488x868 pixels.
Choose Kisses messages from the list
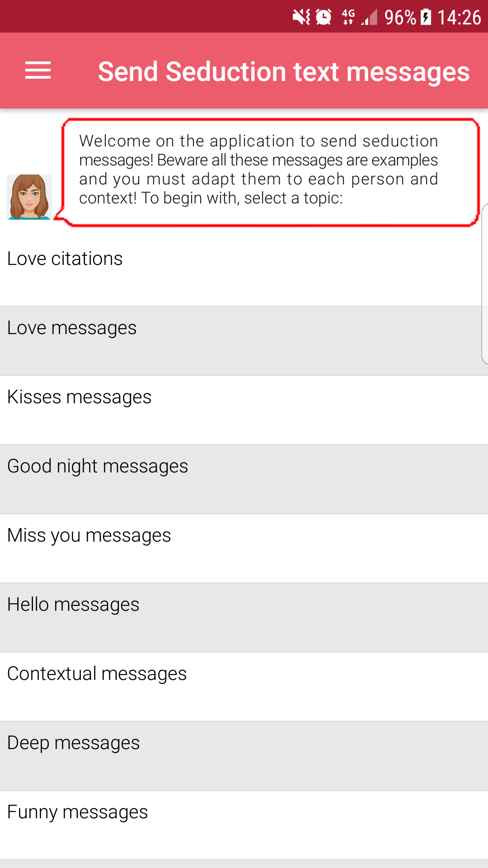coord(244,410)
